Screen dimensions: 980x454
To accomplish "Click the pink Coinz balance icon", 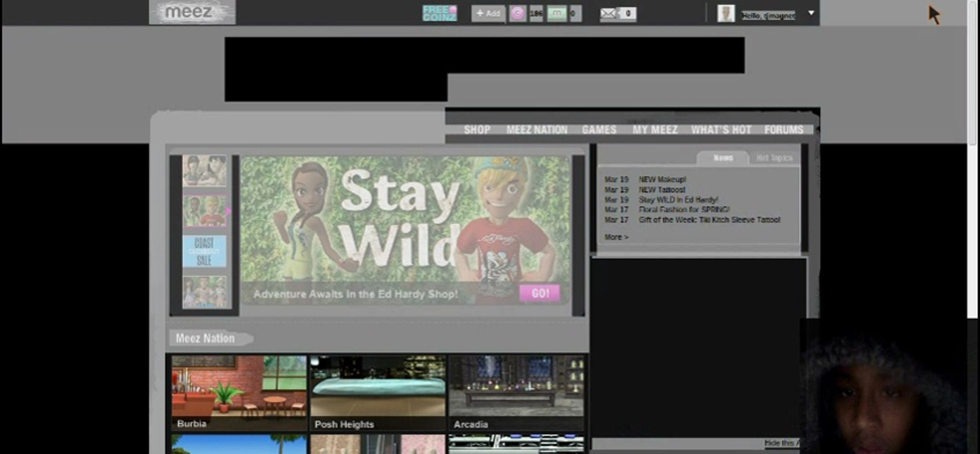I will click(x=518, y=13).
